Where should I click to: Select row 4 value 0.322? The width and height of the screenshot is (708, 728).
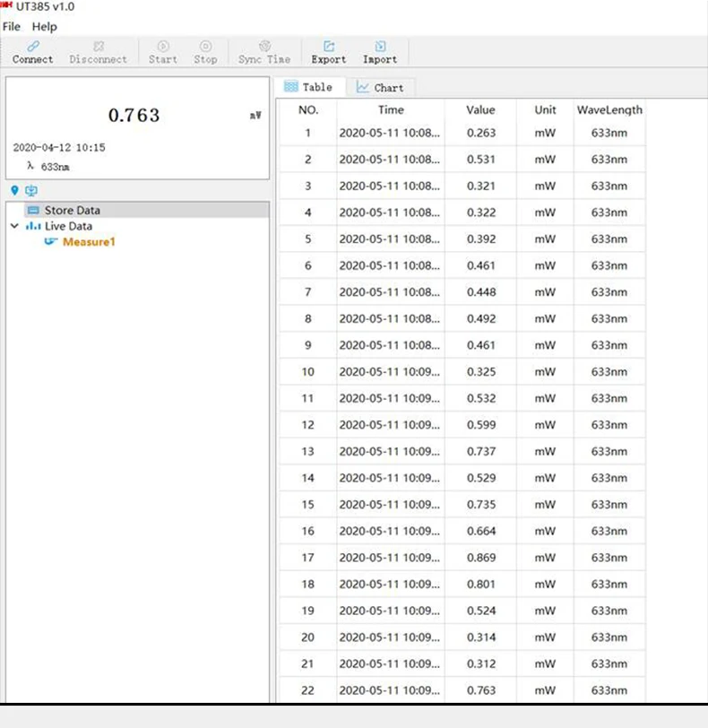click(x=481, y=212)
